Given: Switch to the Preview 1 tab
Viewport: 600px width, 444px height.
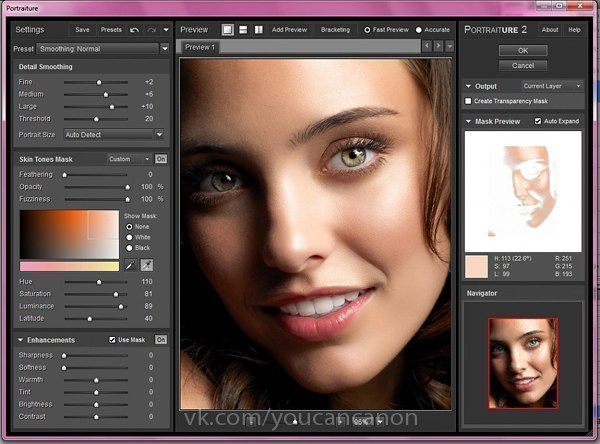Looking at the screenshot, I should pos(200,47).
